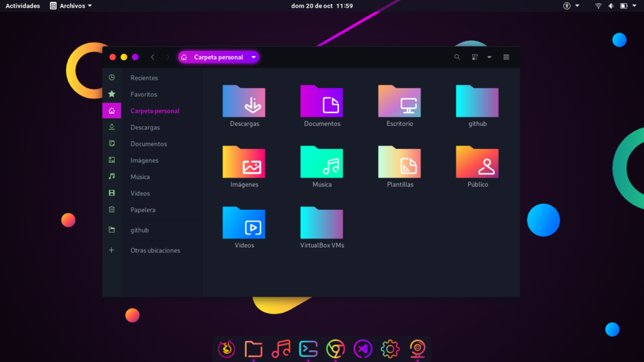
Task: Toggle the view mode grid/list icon
Action: (475, 57)
